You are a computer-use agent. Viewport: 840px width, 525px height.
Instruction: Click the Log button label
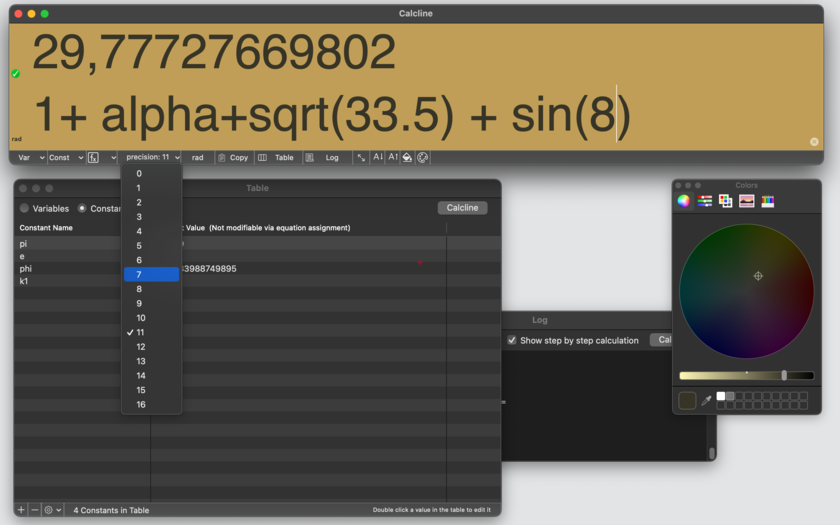(x=332, y=158)
